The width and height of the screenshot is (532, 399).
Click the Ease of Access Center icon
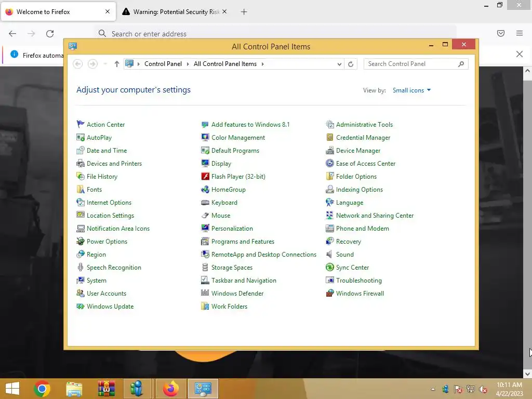click(330, 164)
